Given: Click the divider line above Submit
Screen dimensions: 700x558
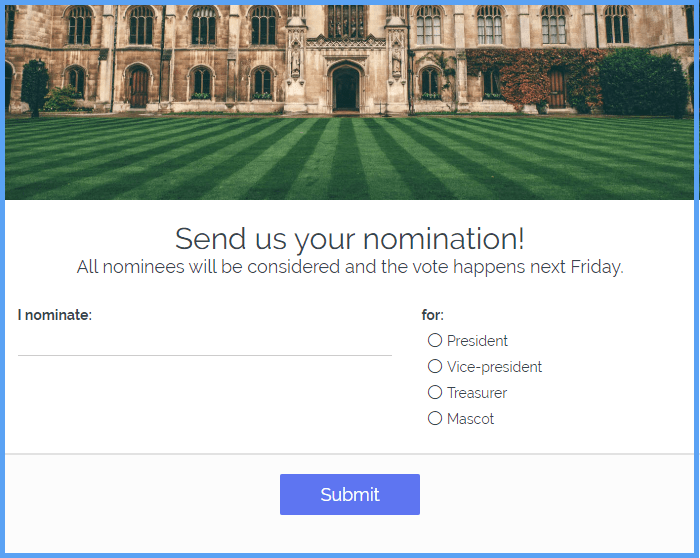Looking at the screenshot, I should 350,454.
